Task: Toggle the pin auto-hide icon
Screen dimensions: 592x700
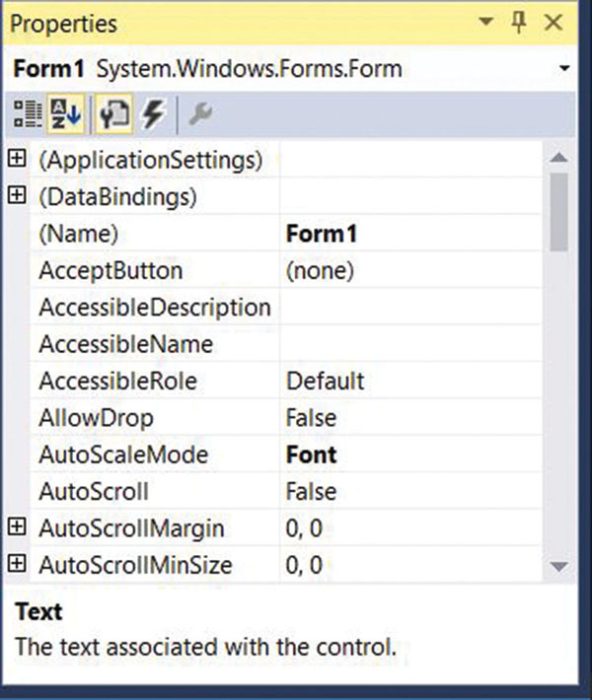Action: 520,23
